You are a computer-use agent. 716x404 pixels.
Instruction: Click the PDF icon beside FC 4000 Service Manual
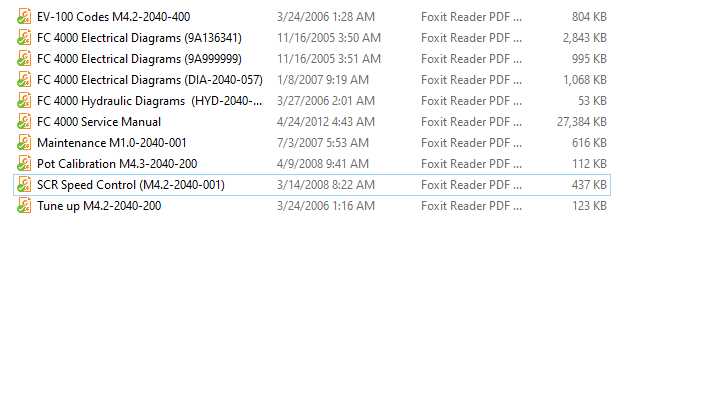point(24,122)
